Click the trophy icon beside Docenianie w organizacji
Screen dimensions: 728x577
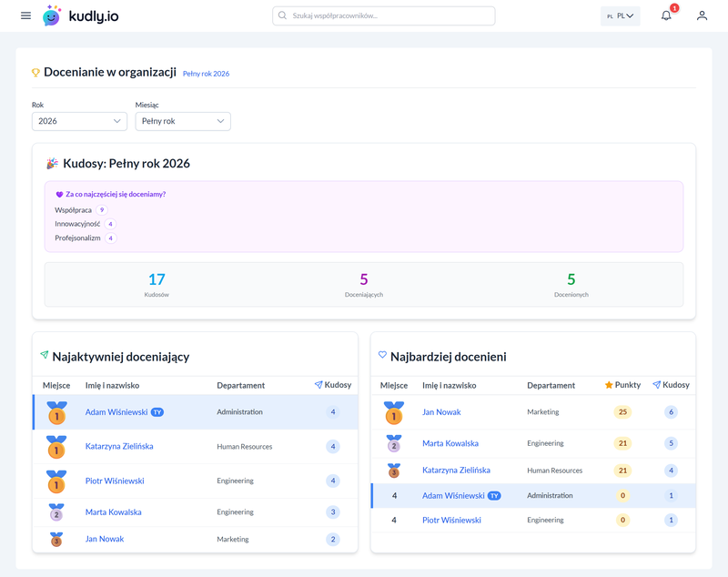click(35, 73)
